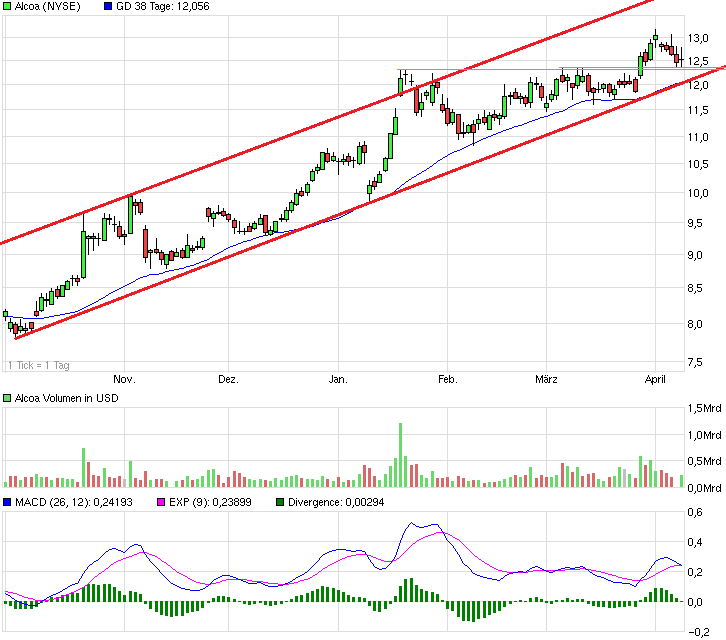Select the GD 38 Tage: 12,056 label
The image size is (726, 640).
pyautogui.click(x=164, y=7)
